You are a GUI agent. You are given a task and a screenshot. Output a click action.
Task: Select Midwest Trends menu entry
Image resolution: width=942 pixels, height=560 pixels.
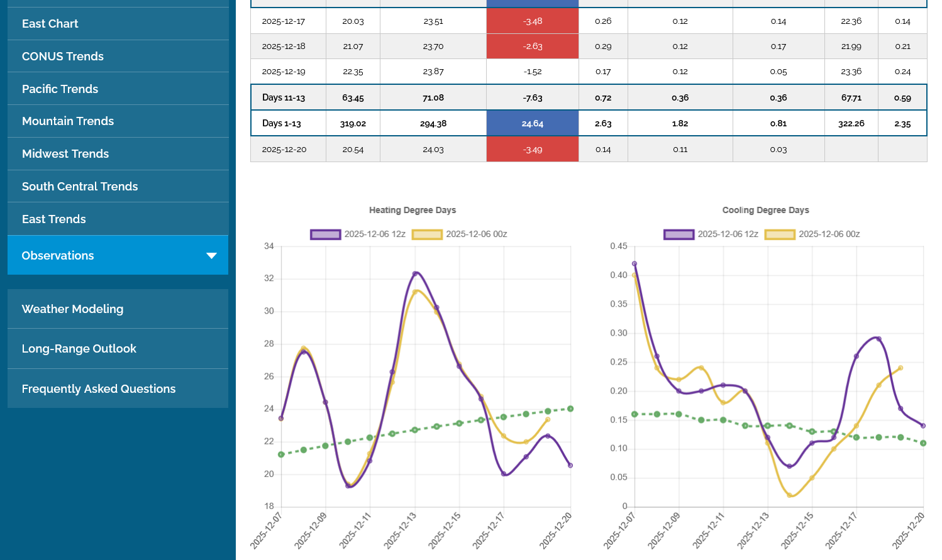65,154
